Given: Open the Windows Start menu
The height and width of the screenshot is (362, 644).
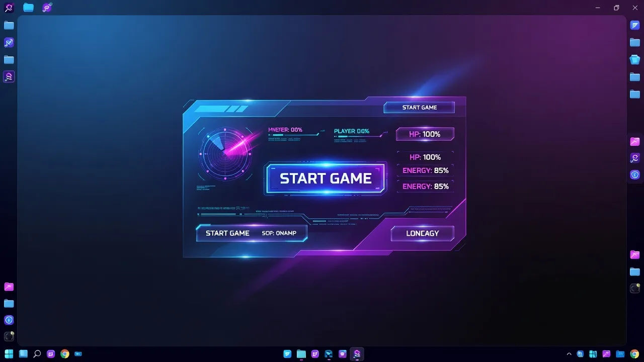Looking at the screenshot, I should click(9, 354).
